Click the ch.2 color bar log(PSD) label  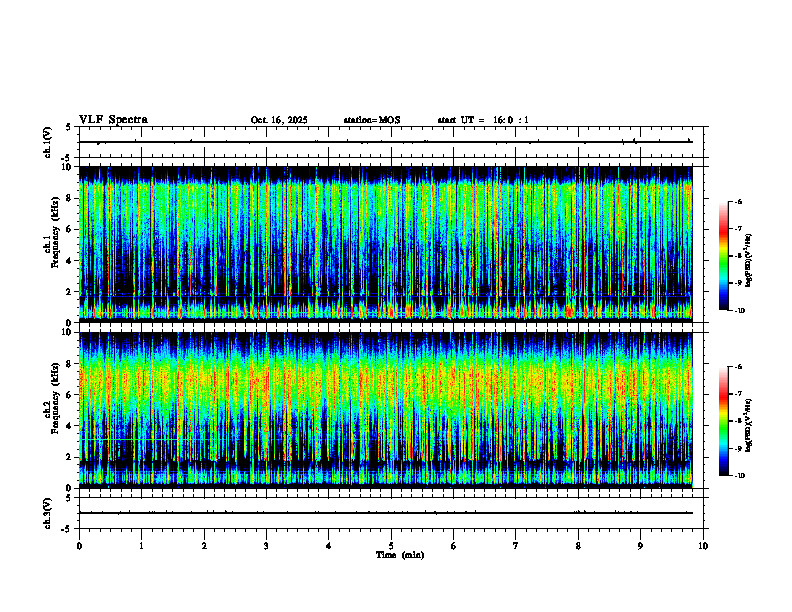point(749,425)
